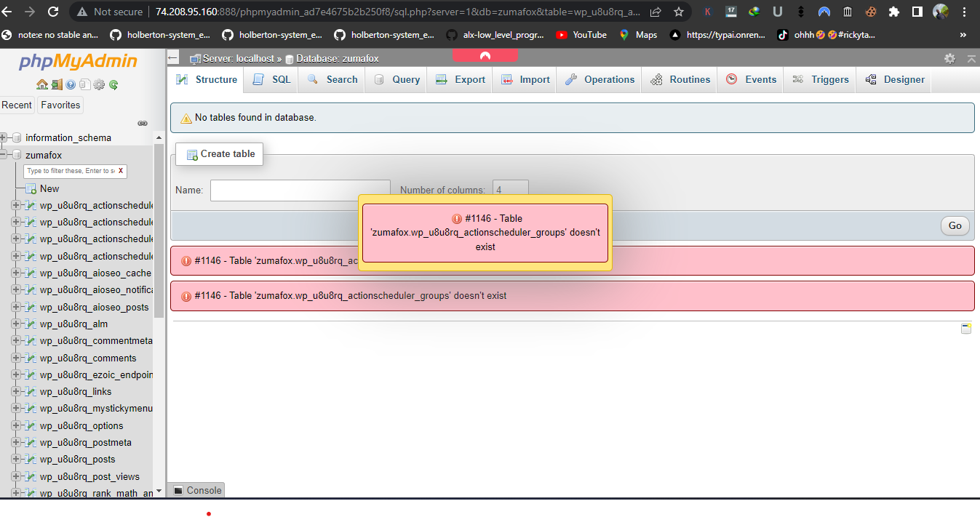The height and width of the screenshot is (517, 980).
Task: Open phpMyAdmin documentation question-mark icon
Action: [71, 85]
